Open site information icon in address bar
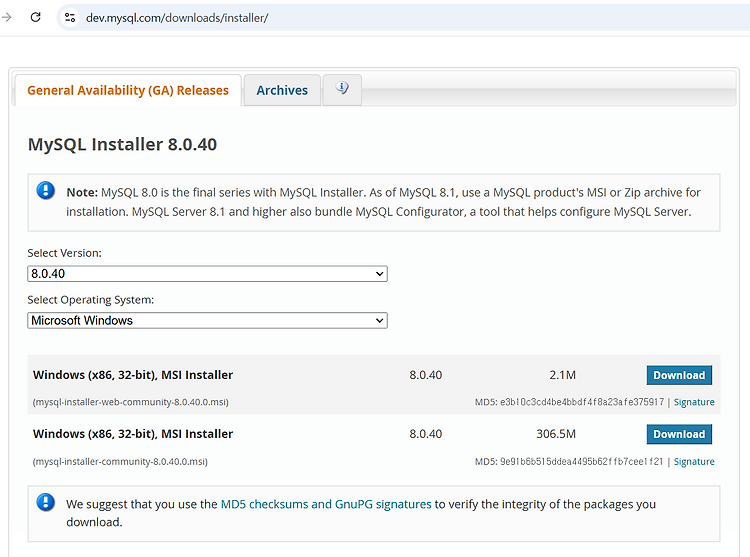Viewport: 750px width, 557px height. tap(70, 18)
